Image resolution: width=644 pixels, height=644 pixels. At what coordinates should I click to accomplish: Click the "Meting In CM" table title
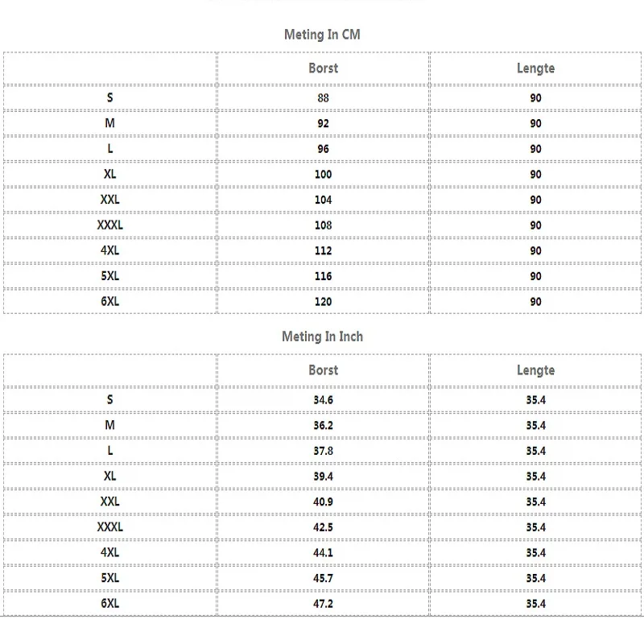tap(322, 35)
